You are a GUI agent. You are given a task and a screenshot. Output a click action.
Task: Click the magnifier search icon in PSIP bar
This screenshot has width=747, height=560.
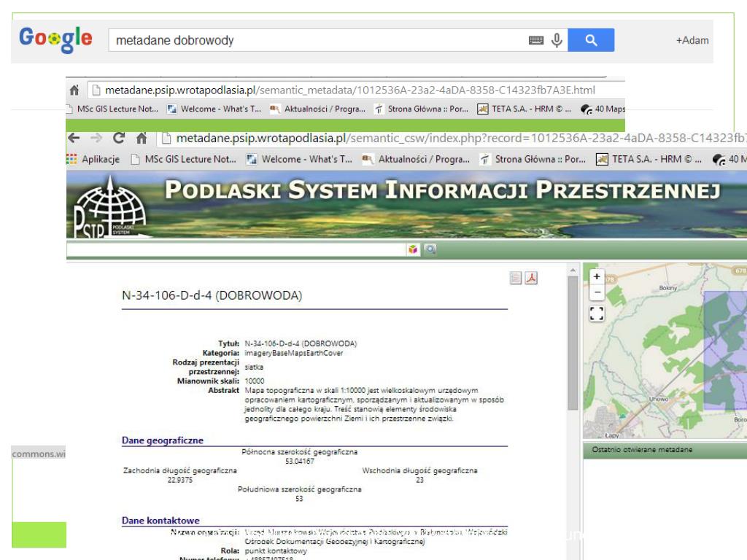pos(430,249)
